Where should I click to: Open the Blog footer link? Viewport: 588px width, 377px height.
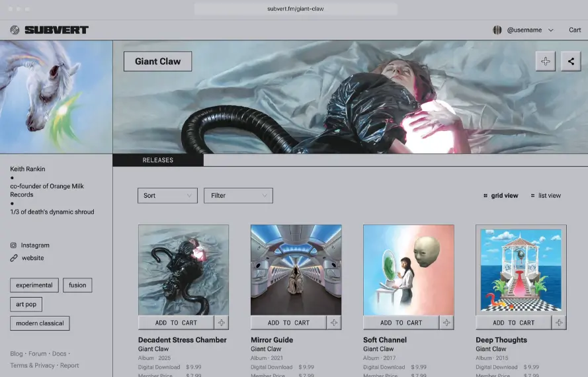point(16,354)
